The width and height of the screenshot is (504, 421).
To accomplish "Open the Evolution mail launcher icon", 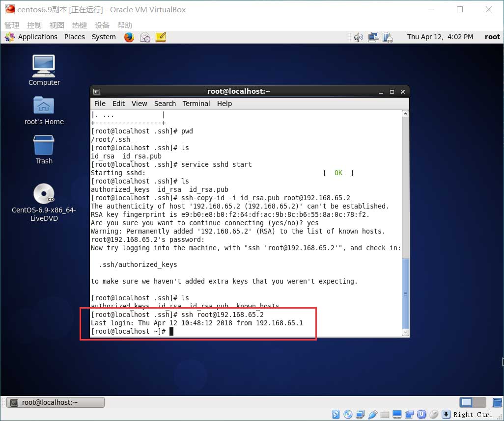I will click(x=145, y=37).
